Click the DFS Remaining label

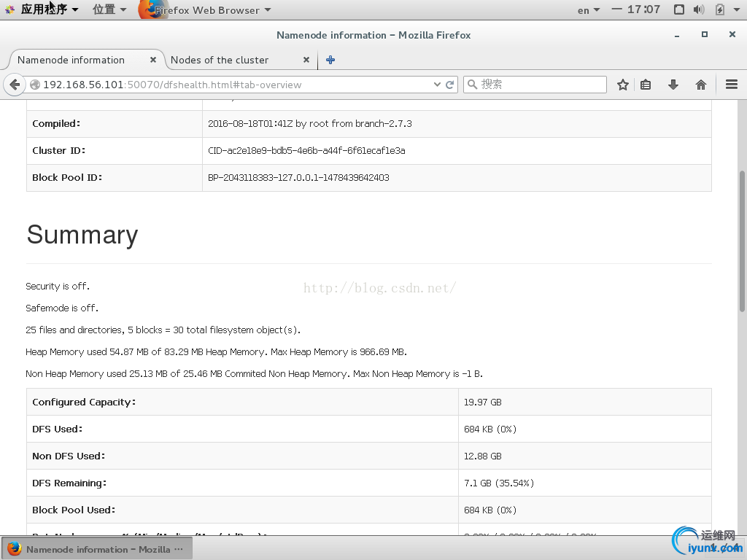tap(69, 483)
